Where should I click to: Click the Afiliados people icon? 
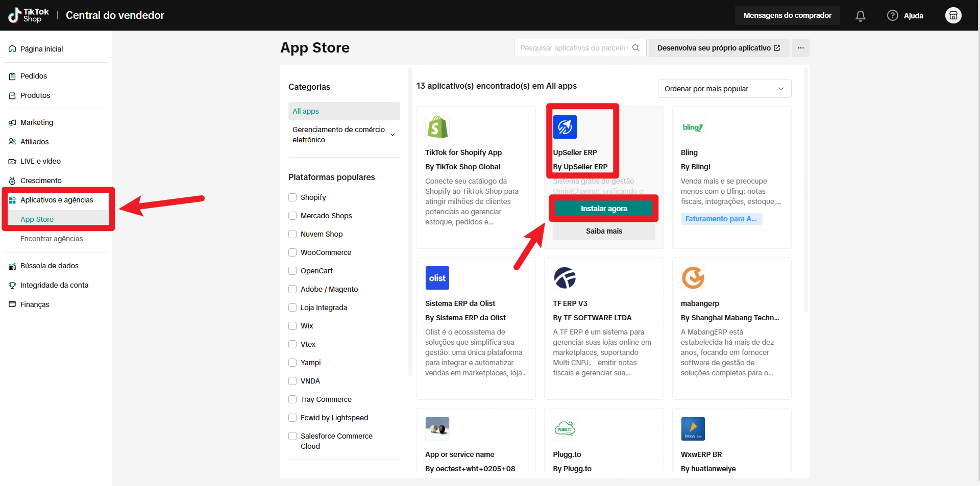click(12, 142)
